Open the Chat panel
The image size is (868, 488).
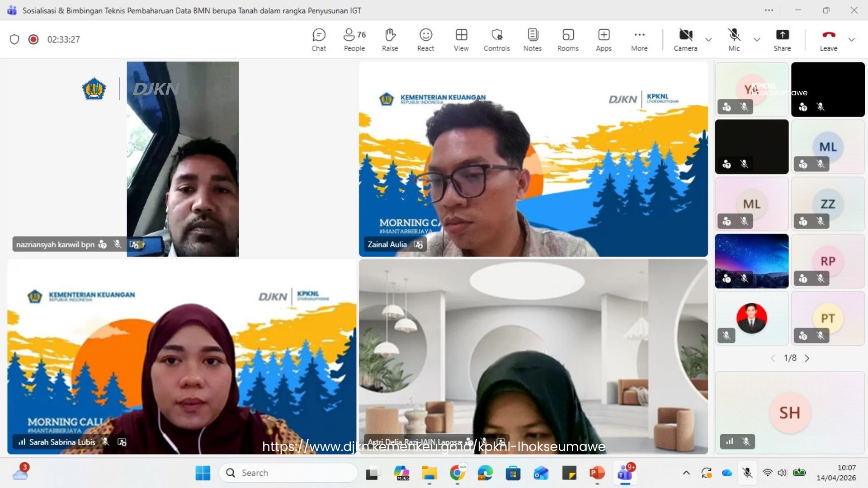click(x=319, y=40)
